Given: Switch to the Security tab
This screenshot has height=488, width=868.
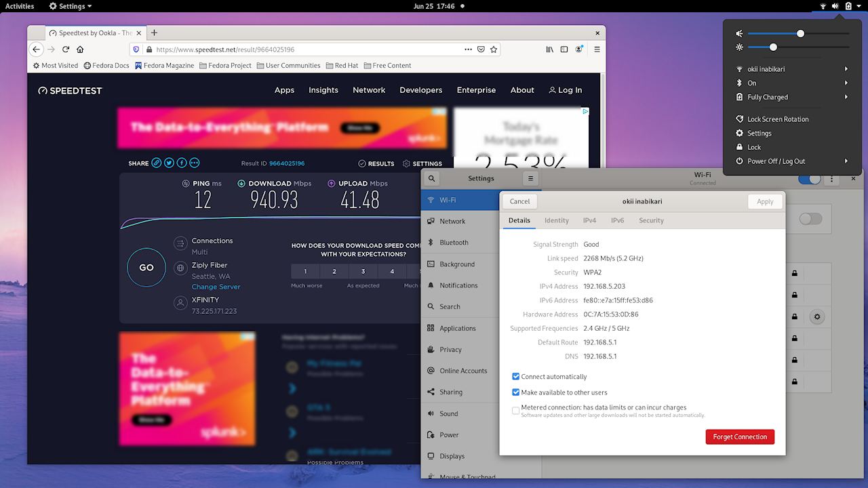Looking at the screenshot, I should click(x=651, y=220).
